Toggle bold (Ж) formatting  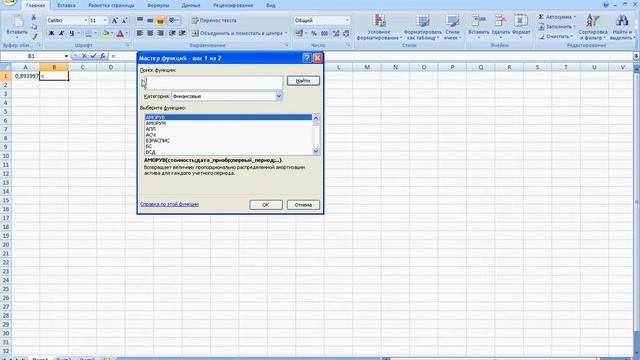51,33
